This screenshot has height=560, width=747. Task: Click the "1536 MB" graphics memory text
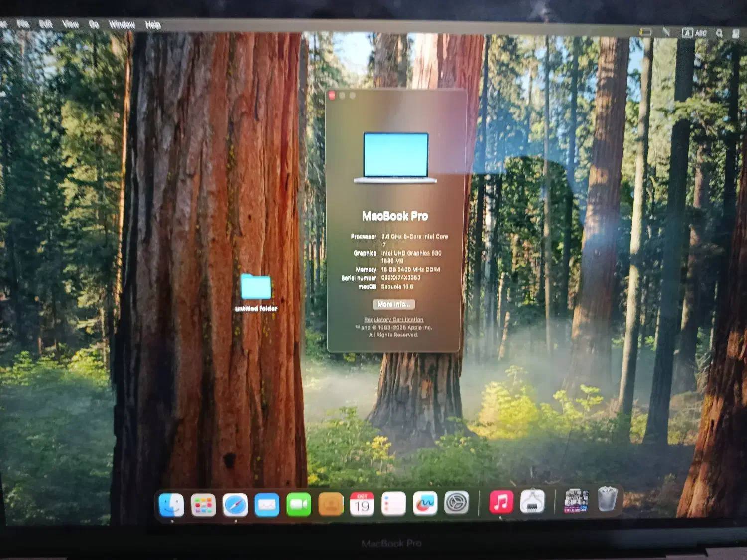point(392,261)
